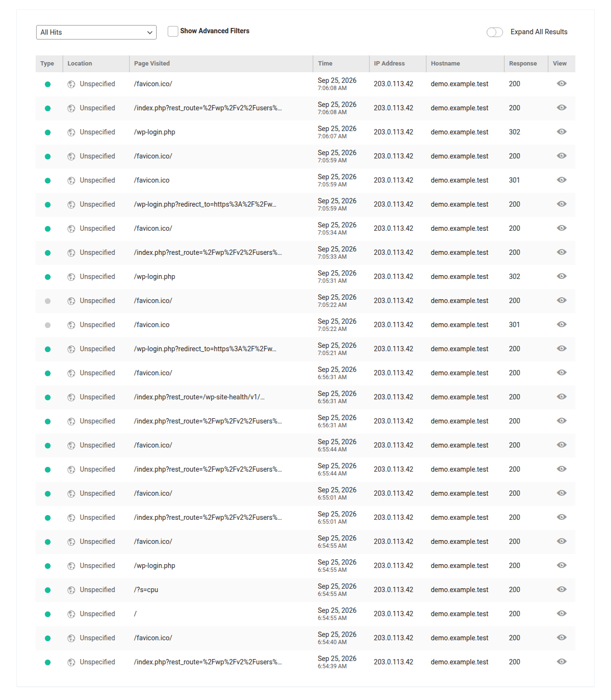The width and height of the screenshot is (611, 700).
Task: Click the green type dot of the wp-site-health row
Action: pyautogui.click(x=48, y=397)
